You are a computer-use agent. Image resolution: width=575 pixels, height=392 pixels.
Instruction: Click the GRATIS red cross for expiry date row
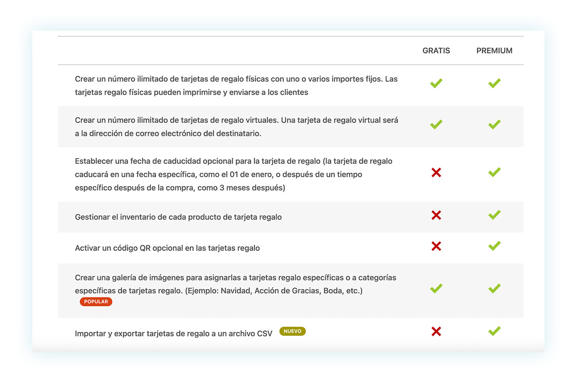436,173
